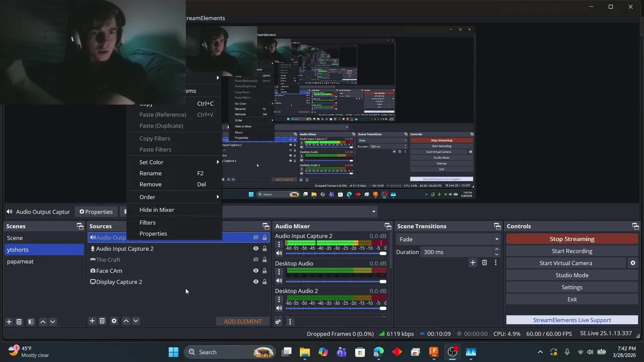Image resolution: width=644 pixels, height=362 pixels.
Task: Open Audio Mixer menu dots at bottom
Action: 290,322
